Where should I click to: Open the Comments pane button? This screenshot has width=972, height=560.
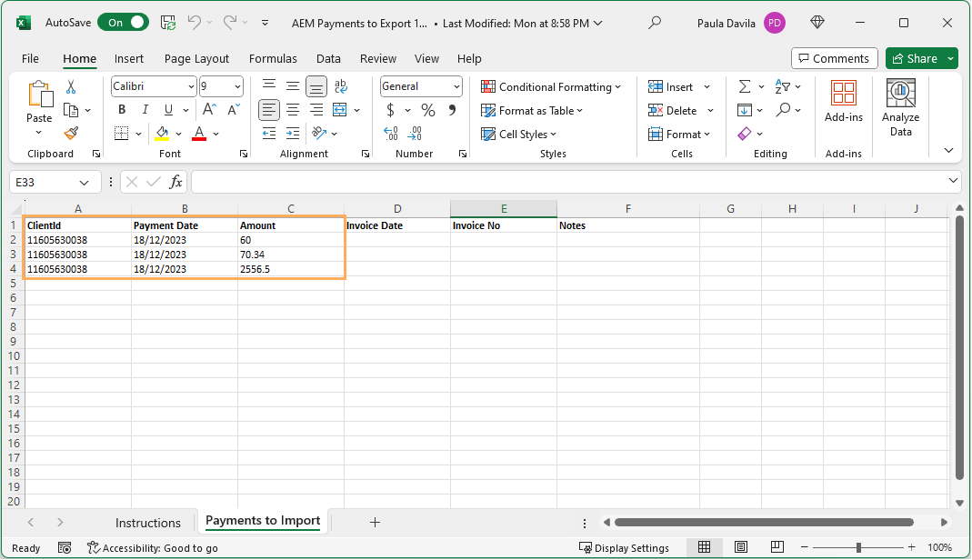tap(834, 58)
